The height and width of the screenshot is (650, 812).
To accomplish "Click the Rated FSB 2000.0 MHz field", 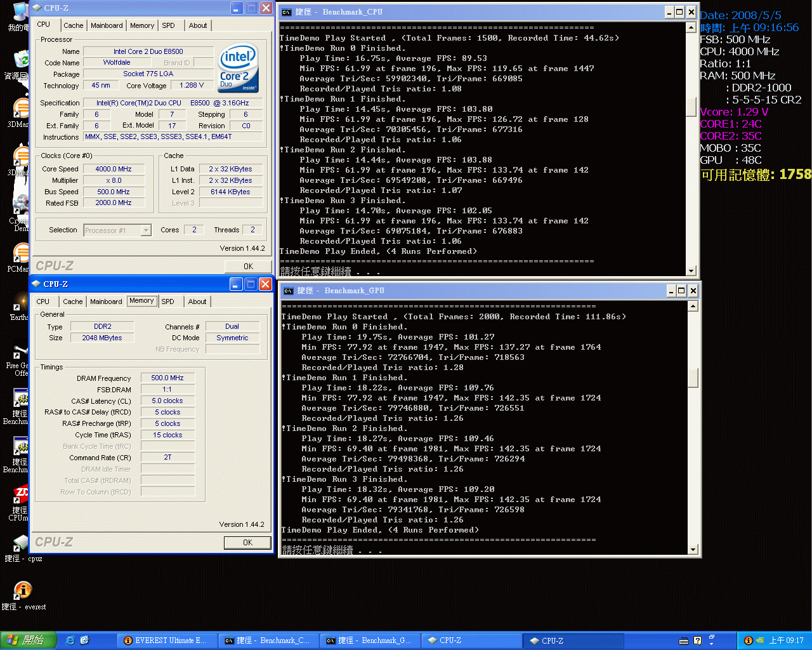I will tap(114, 203).
